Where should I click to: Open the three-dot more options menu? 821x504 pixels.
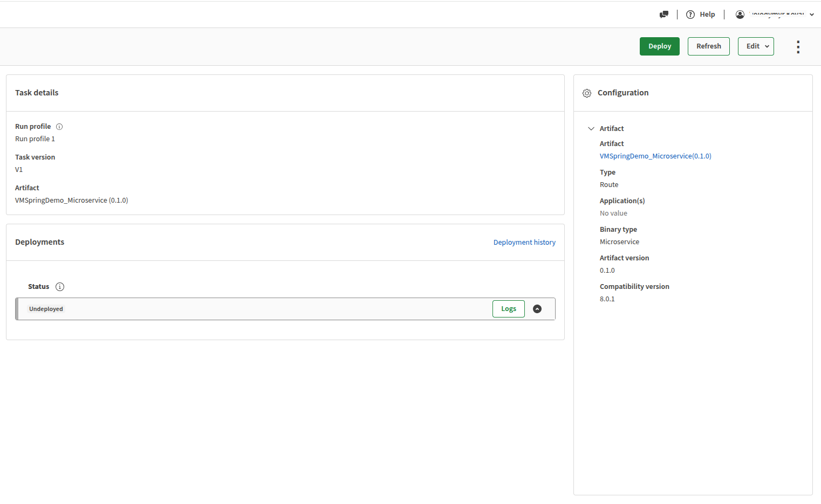click(798, 47)
